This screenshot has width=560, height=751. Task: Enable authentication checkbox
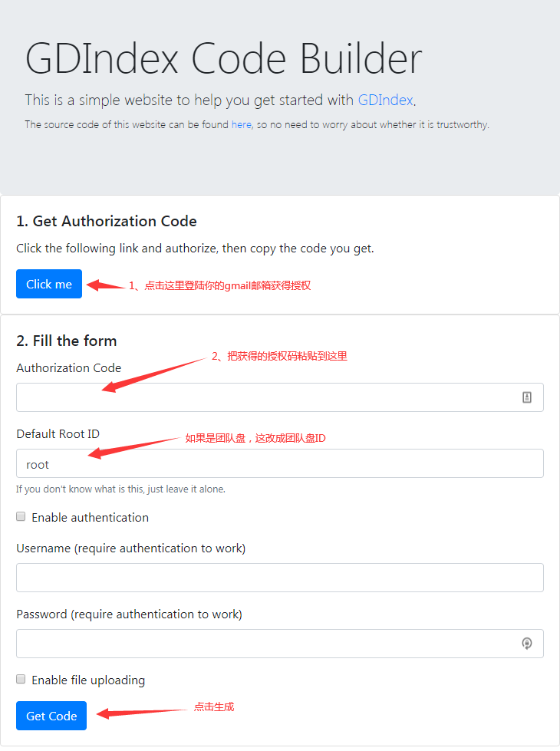[x=21, y=517]
